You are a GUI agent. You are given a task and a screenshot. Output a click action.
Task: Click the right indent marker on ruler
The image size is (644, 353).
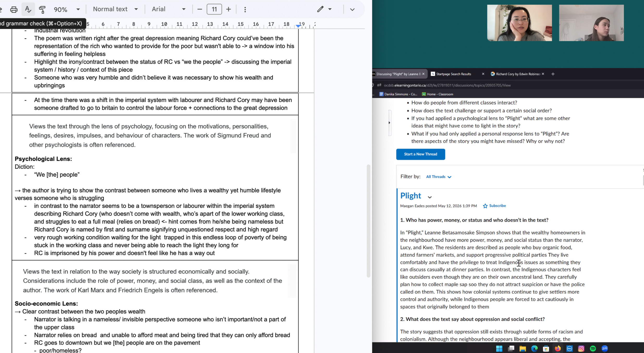[x=298, y=26]
